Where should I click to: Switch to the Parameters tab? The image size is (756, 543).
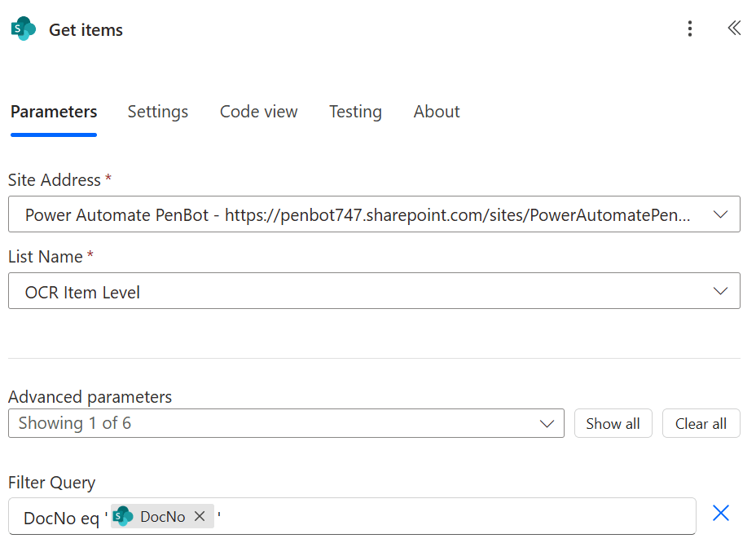(54, 112)
